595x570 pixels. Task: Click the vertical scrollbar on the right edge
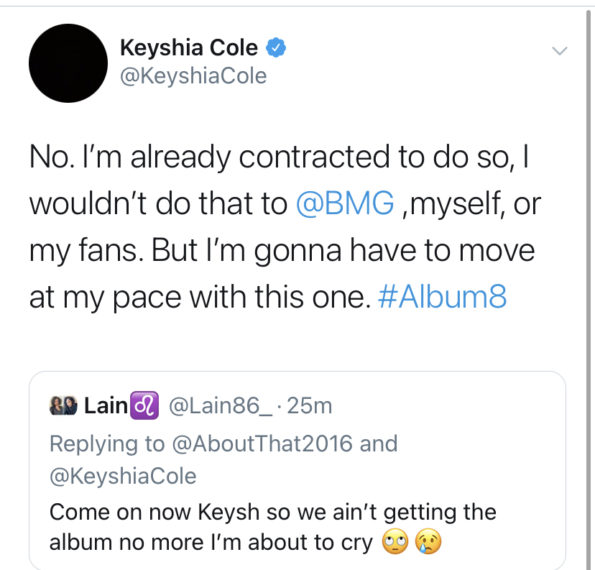point(589,288)
